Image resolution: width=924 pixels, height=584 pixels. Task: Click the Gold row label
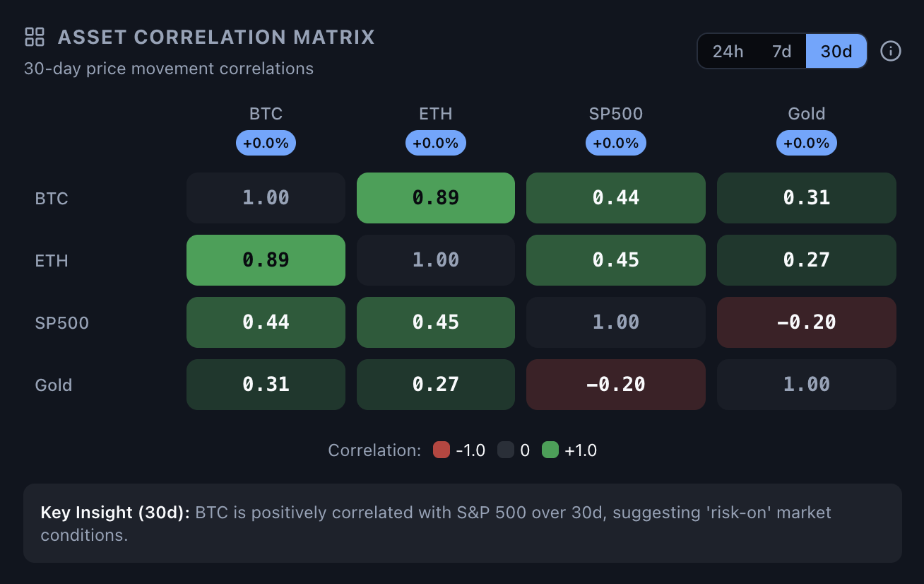[x=54, y=385]
